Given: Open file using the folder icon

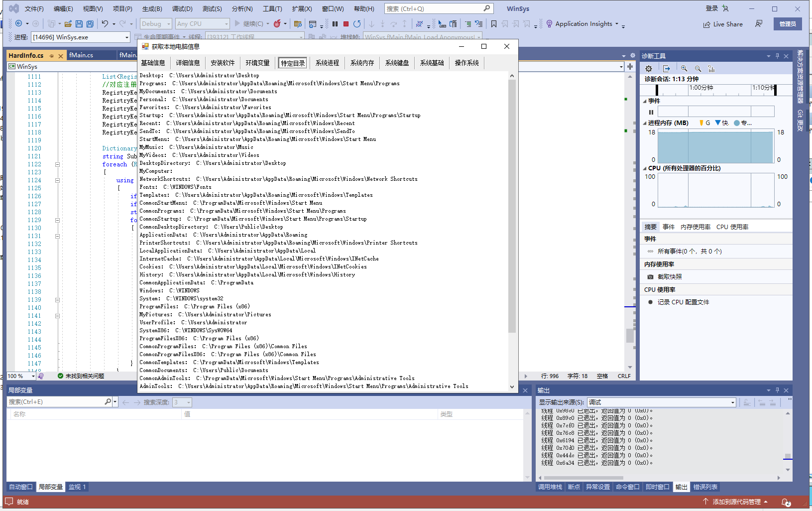Looking at the screenshot, I should (x=68, y=23).
